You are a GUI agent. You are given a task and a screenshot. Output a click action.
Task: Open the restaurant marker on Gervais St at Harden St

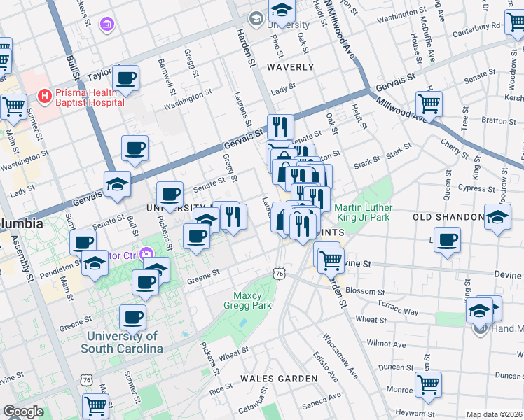[x=280, y=129]
